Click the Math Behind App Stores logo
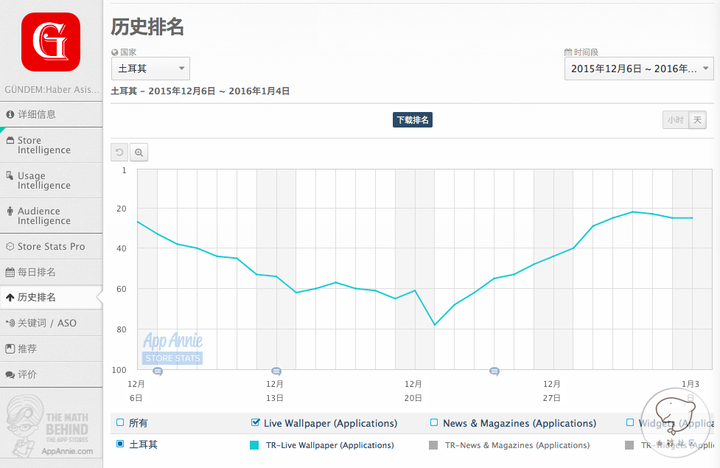The width and height of the screenshot is (720, 468). [x=50, y=425]
